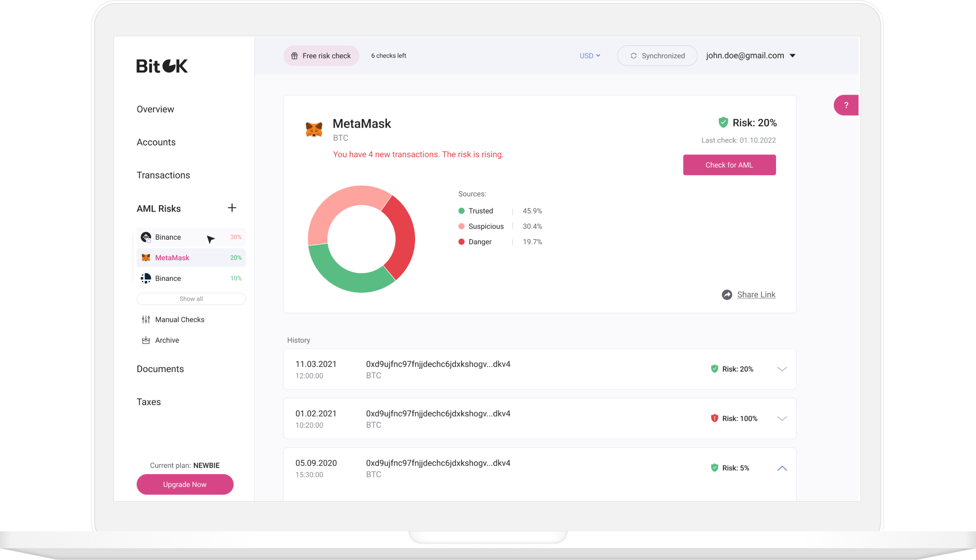The width and height of the screenshot is (976, 560).
Task: Open Manual Checks via the filter icon
Action: 145,319
